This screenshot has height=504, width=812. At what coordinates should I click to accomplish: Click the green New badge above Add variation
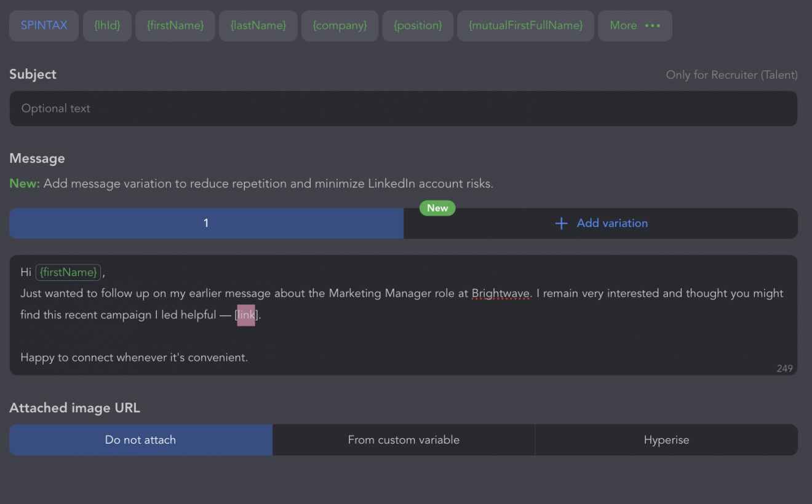coord(437,208)
